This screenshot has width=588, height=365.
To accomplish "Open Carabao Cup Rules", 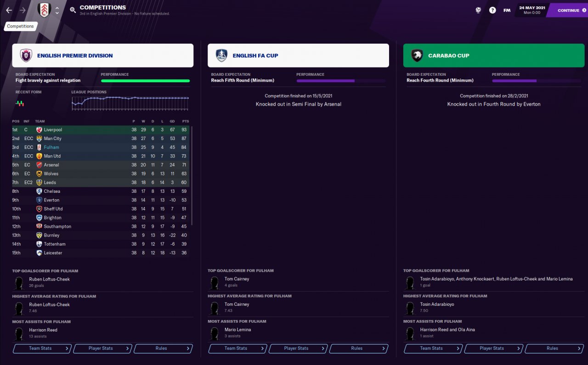I will point(554,348).
